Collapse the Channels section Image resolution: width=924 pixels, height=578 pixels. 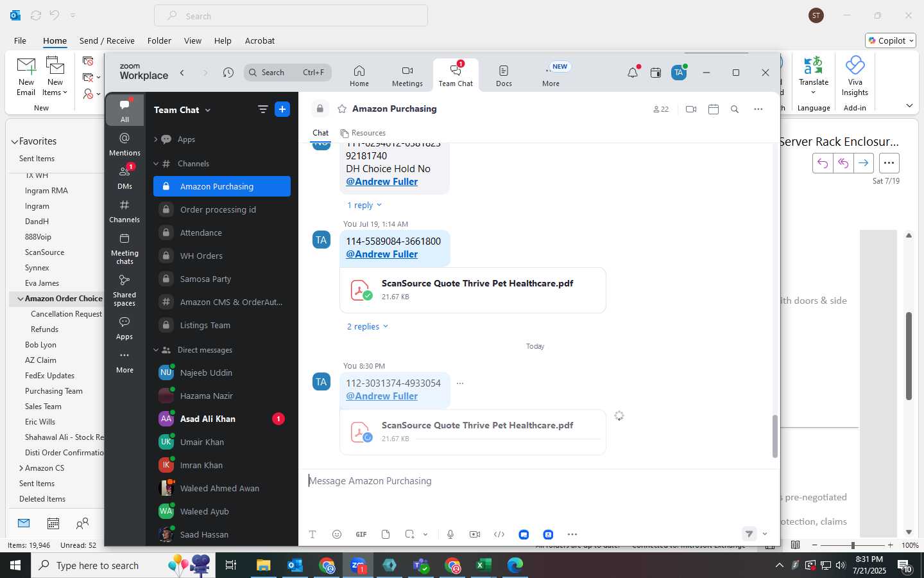(155, 164)
